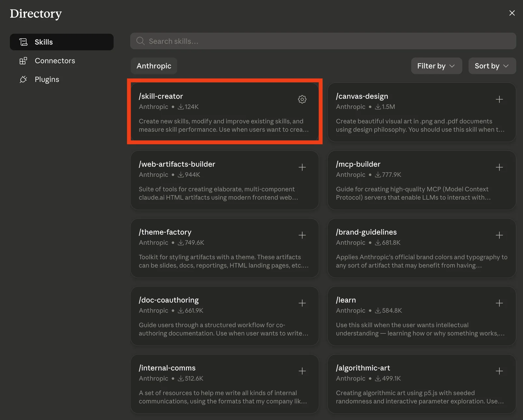Add the learn skill with plus
The height and width of the screenshot is (420, 523).
[x=499, y=303]
